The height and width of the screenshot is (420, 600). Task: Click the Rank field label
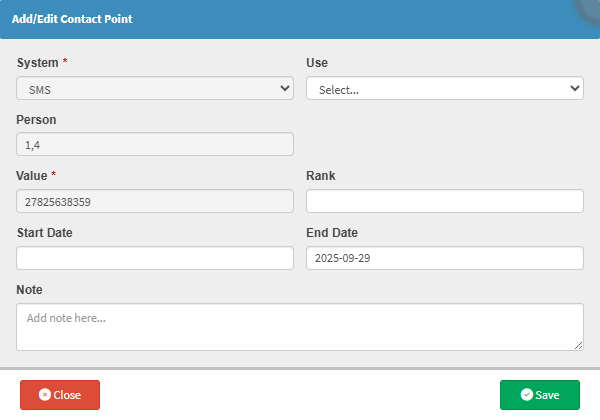[x=320, y=176]
